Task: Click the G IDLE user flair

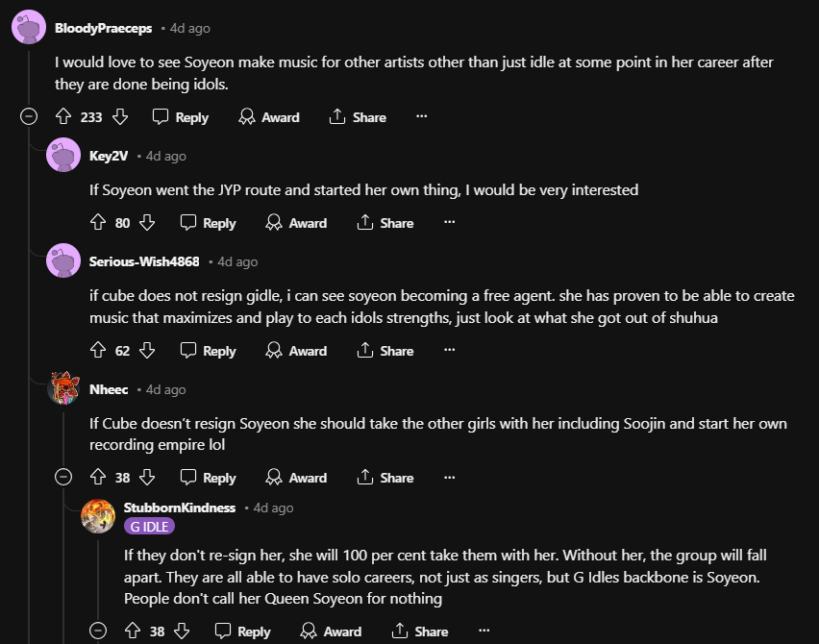Action: (x=149, y=527)
